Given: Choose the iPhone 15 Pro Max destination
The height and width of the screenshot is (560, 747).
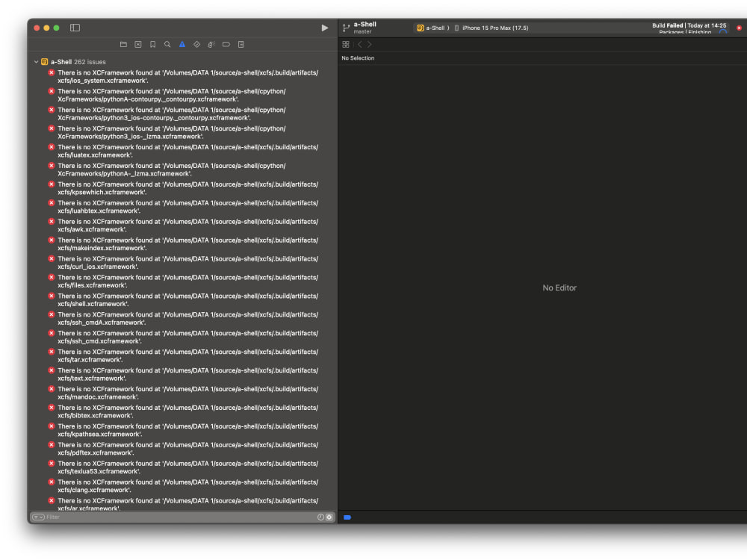Looking at the screenshot, I should [492, 28].
